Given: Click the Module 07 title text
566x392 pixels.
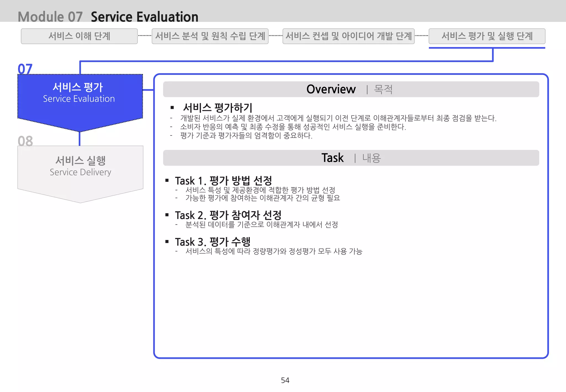Looking at the screenshot, I should pyautogui.click(x=50, y=17).
